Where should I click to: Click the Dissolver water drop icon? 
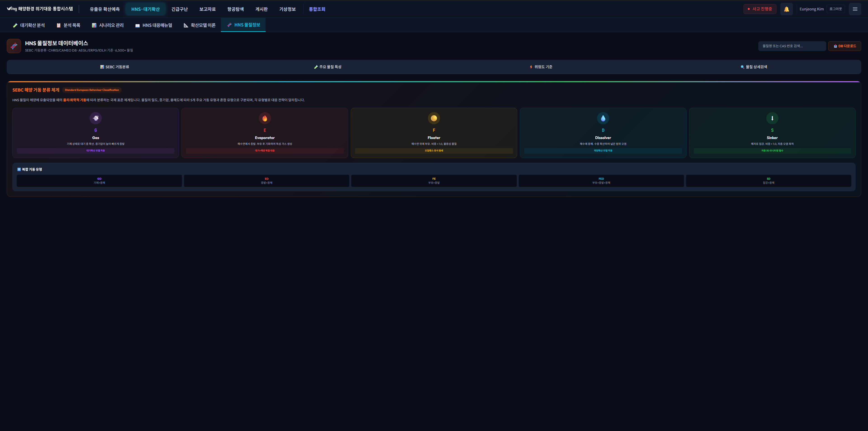pyautogui.click(x=603, y=118)
